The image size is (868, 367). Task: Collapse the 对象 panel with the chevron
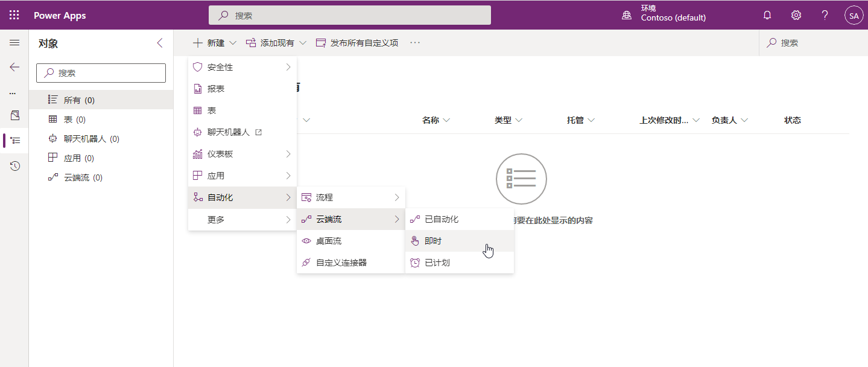(x=159, y=43)
